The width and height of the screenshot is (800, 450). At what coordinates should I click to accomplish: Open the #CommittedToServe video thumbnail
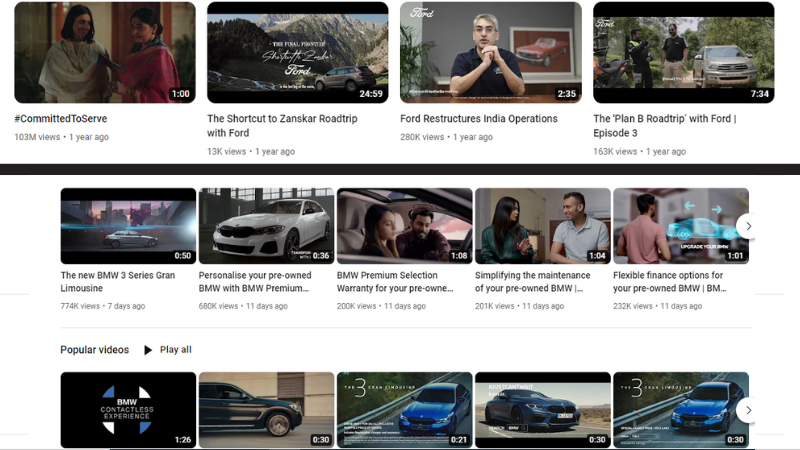click(105, 53)
